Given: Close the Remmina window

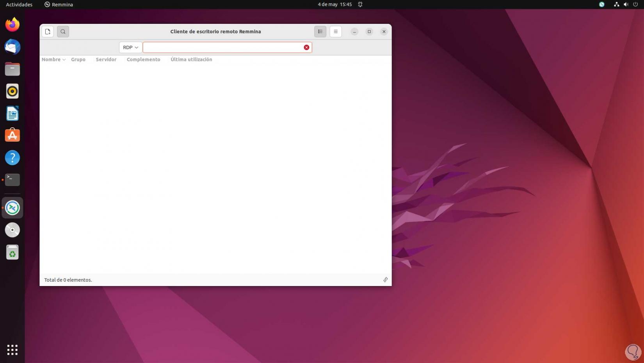Looking at the screenshot, I should click(x=384, y=32).
